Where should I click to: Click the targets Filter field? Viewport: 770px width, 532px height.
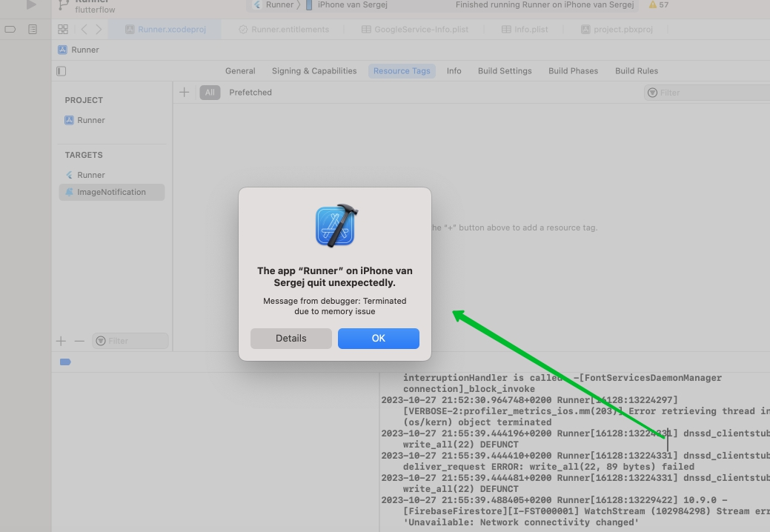click(x=130, y=341)
